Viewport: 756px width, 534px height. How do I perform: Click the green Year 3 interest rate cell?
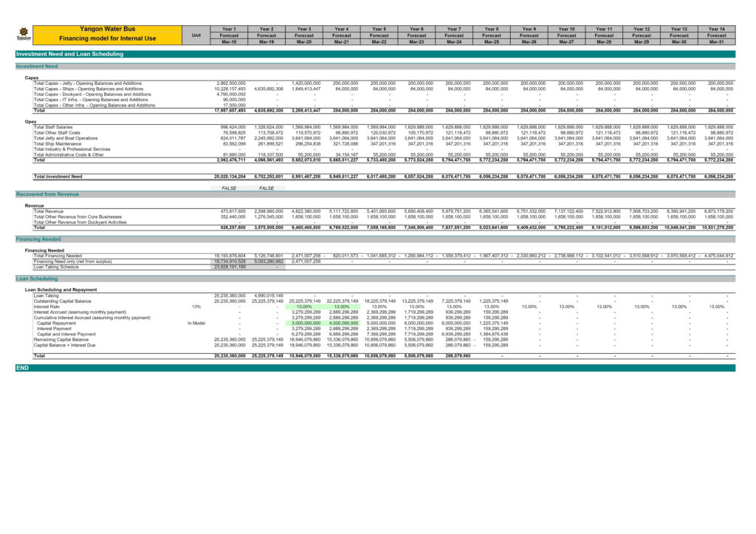pyautogui.click(x=304, y=307)
